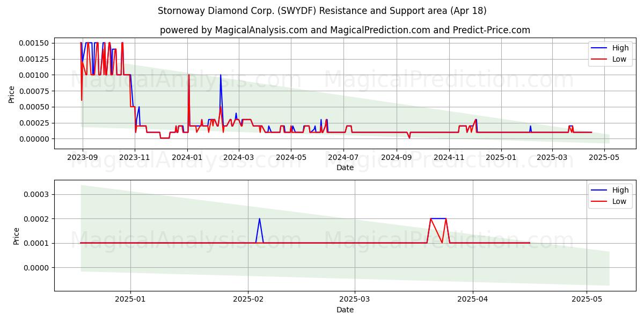Click the '2025-01' tick on bottom chart
This screenshot has height=322, width=644.
pos(130,299)
